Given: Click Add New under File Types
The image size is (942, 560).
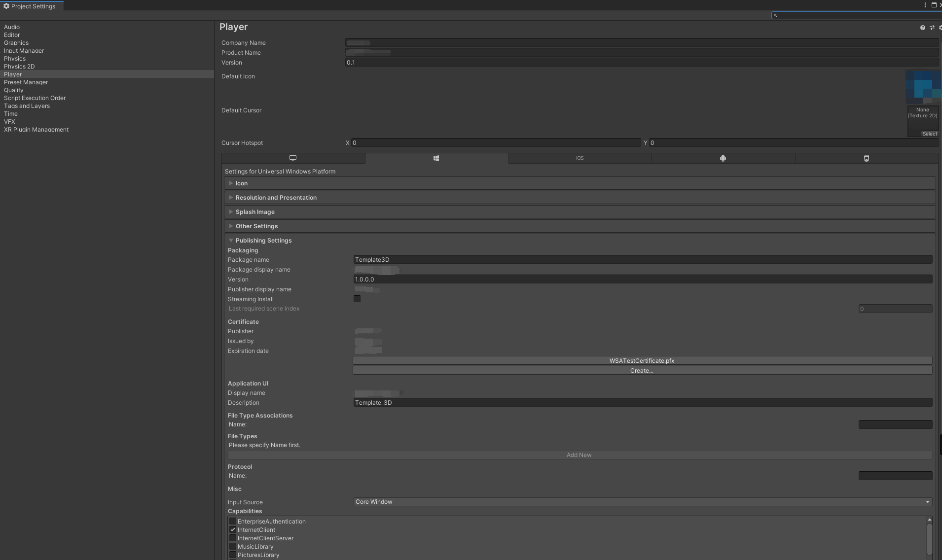Looking at the screenshot, I should point(580,455).
